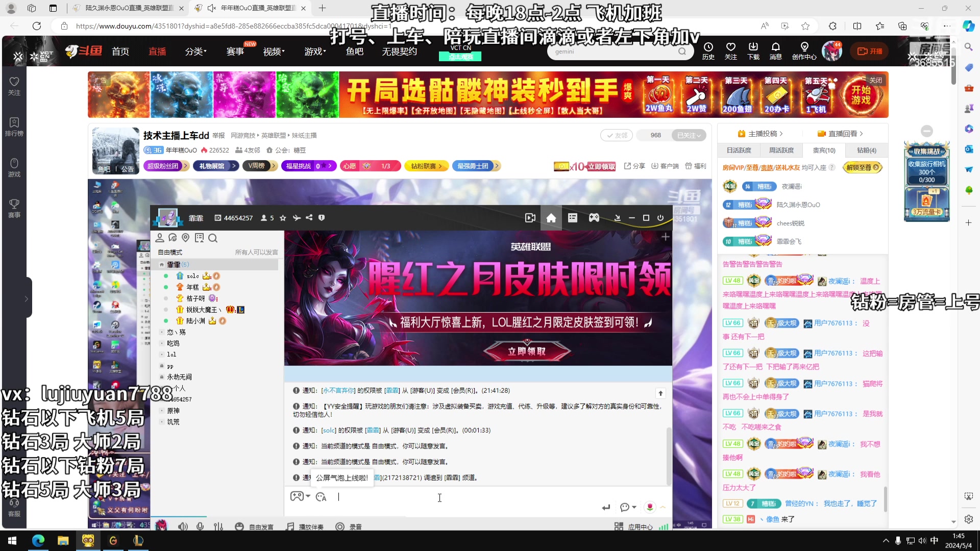
Task: Expand the left sidebar arrow handle
Action: [27, 298]
